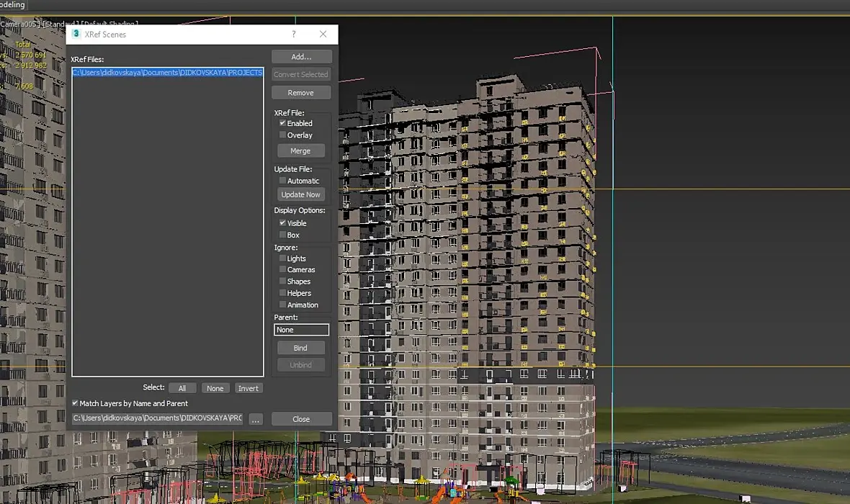This screenshot has width=850, height=504.
Task: Enable Box display option
Action: coord(283,235)
